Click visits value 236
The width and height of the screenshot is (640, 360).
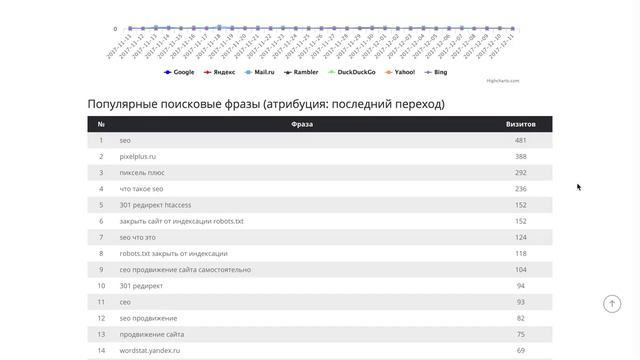520,189
